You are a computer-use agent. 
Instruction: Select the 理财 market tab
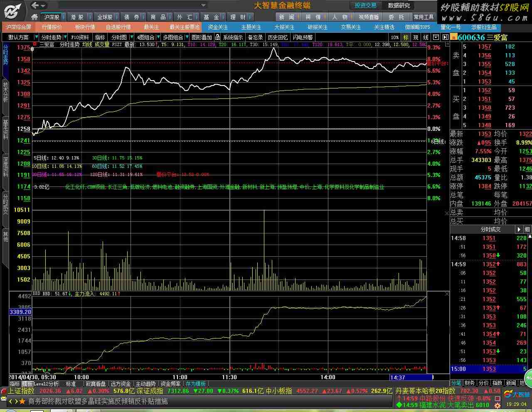click(238, 17)
